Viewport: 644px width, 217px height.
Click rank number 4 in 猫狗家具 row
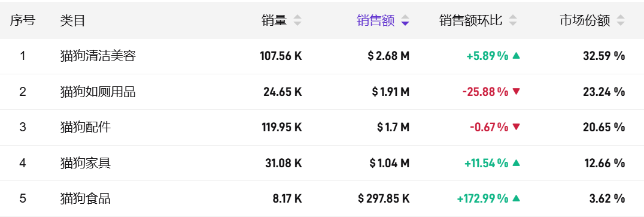[23, 163]
